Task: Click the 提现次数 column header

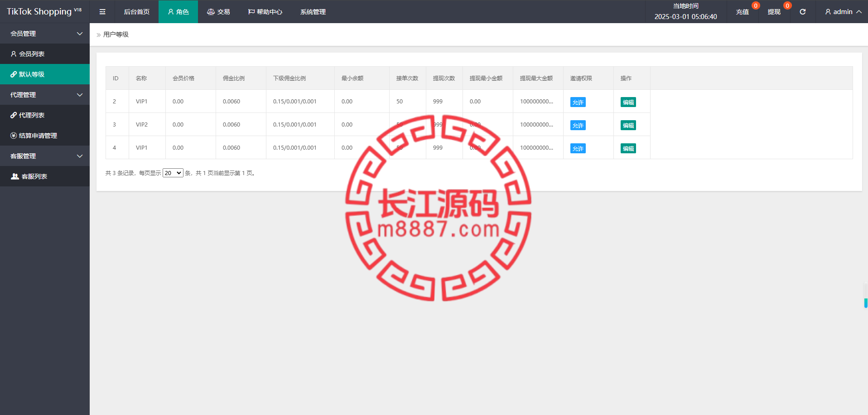Action: tap(444, 78)
